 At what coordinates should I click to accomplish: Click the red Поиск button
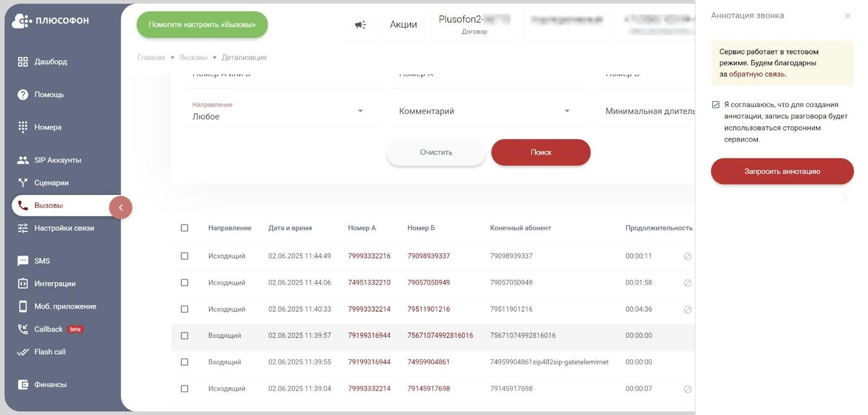[540, 152]
